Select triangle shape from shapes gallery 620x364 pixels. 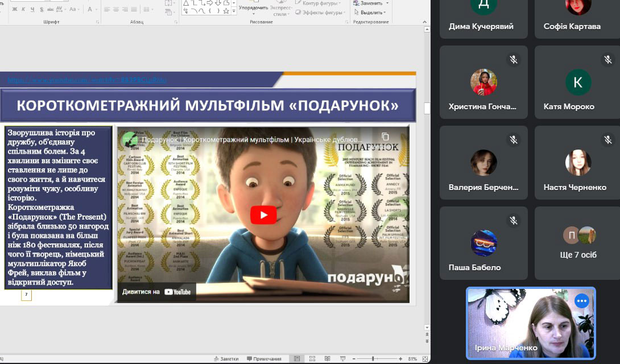tap(186, 3)
